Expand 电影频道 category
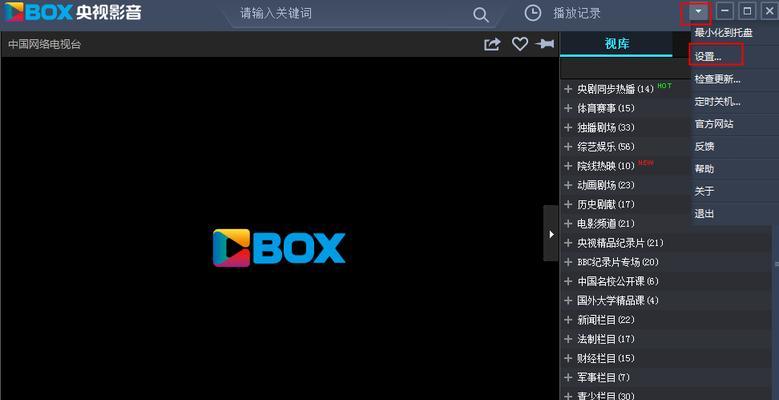This screenshot has height=400, width=779. [x=568, y=224]
